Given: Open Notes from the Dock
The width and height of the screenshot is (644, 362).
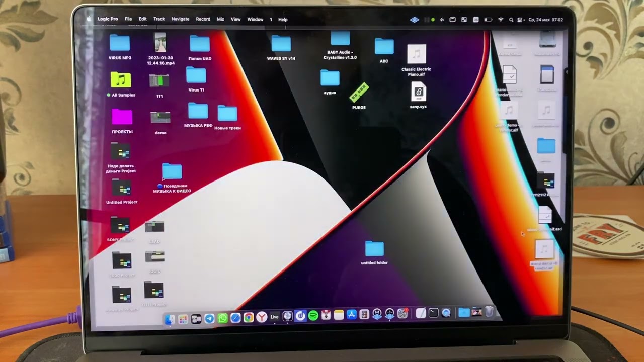Looking at the screenshot, I should point(339,315).
